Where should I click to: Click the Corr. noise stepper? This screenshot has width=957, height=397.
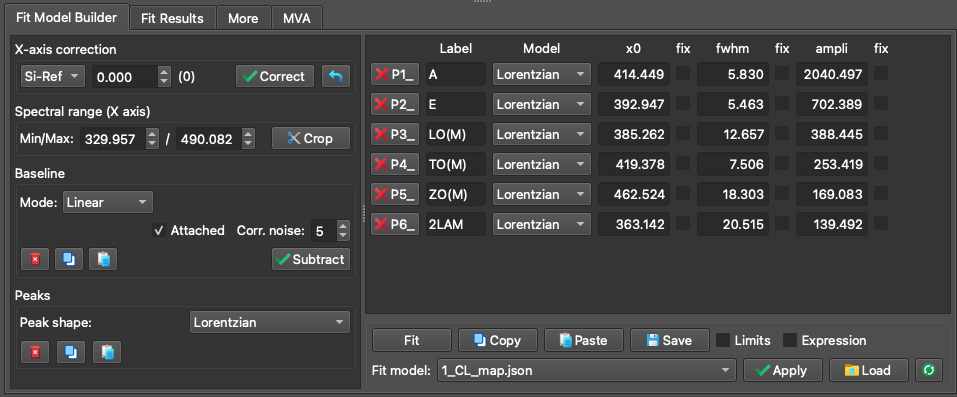pos(343,231)
